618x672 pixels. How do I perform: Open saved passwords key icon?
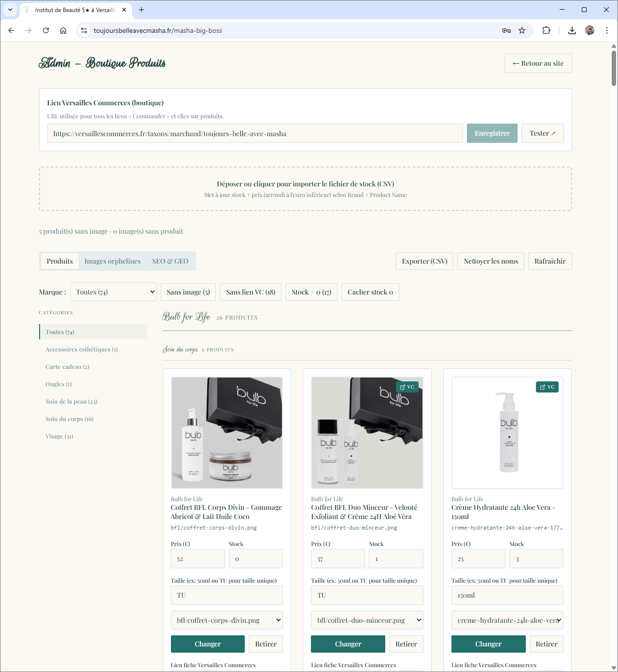[x=506, y=30]
